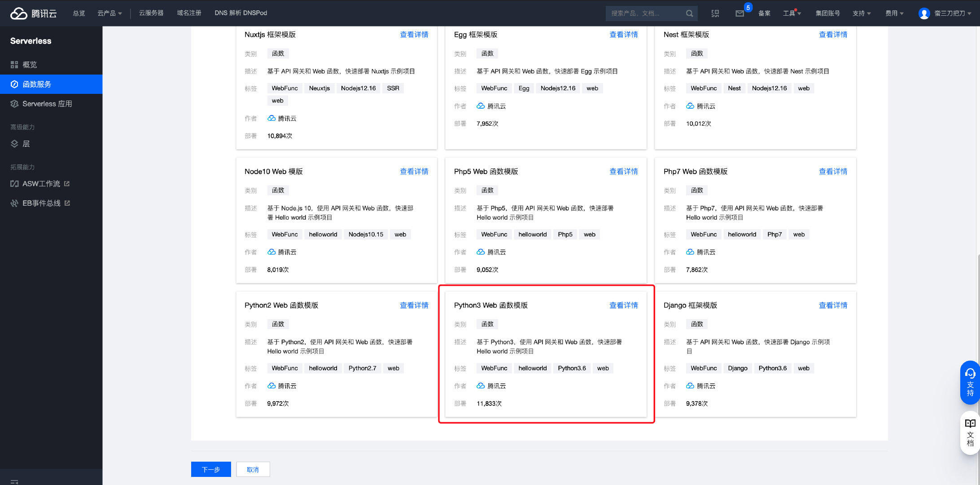The height and width of the screenshot is (485, 980).
Task: Open the 概览 overview page
Action: click(30, 65)
